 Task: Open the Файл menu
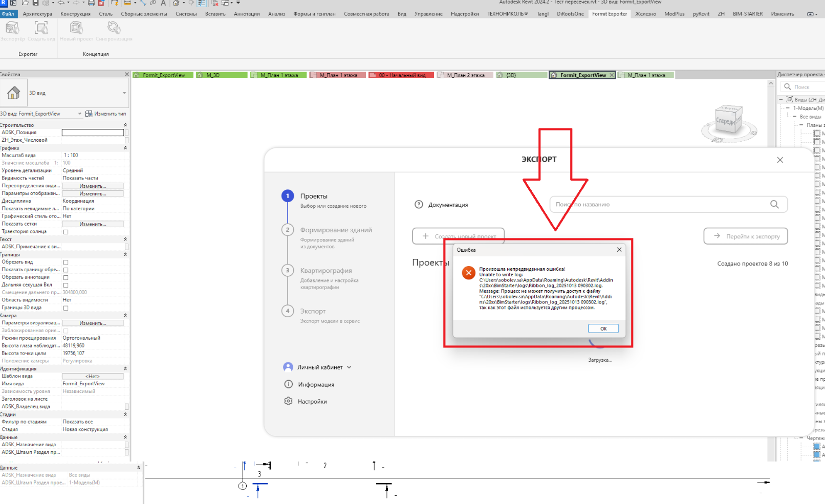pyautogui.click(x=8, y=14)
